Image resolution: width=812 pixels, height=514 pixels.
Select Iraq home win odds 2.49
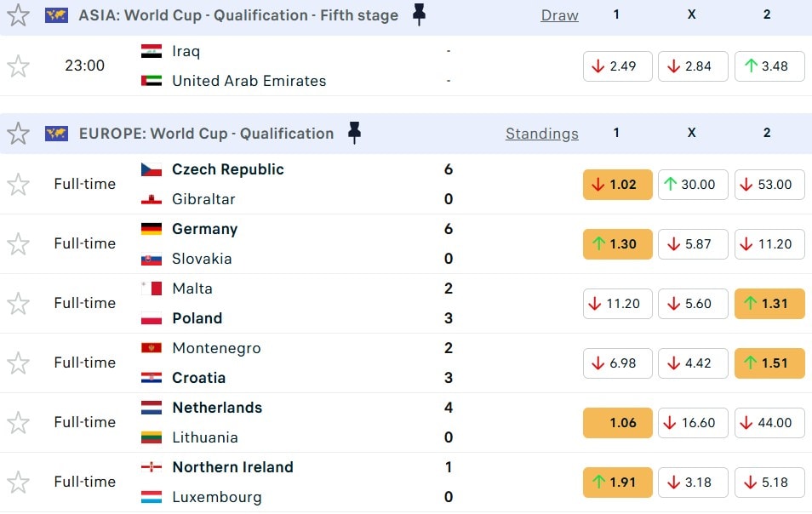617,66
